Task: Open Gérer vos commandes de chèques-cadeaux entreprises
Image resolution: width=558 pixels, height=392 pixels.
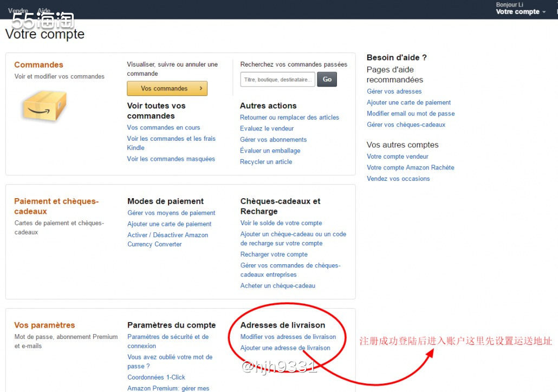Action: coord(290,270)
